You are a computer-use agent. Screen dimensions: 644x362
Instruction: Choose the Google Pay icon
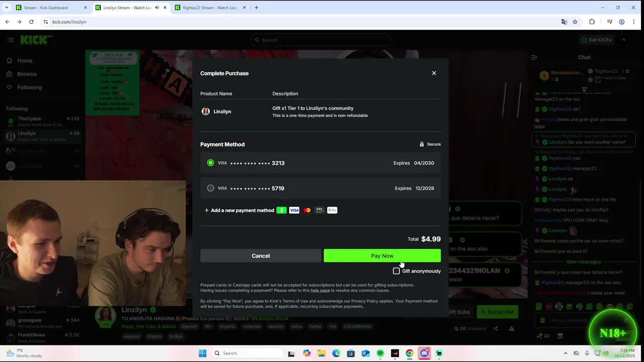[x=332, y=210]
